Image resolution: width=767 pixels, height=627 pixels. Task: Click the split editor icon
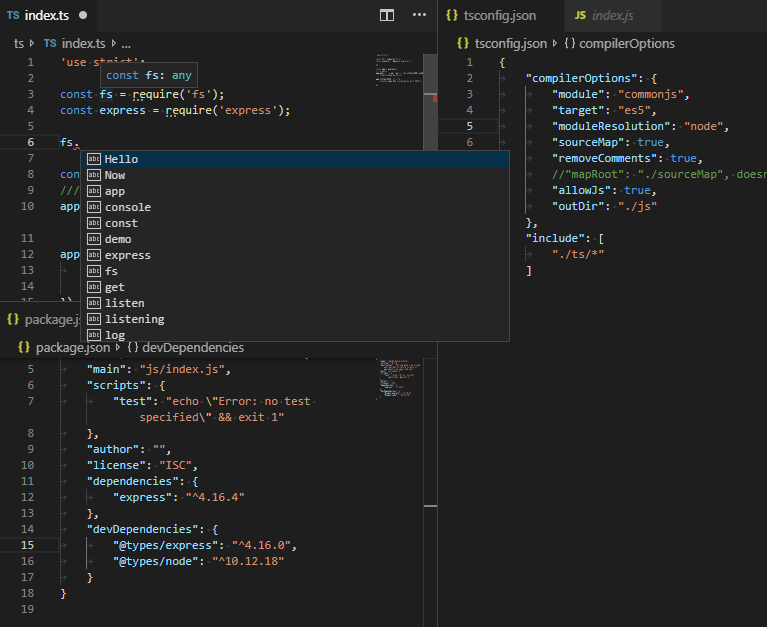point(386,15)
